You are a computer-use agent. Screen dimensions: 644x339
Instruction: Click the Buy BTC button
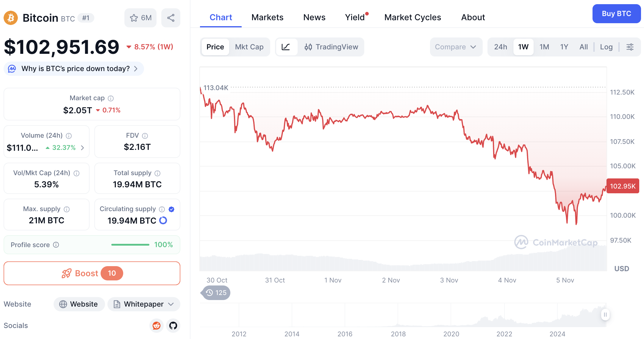point(617,13)
